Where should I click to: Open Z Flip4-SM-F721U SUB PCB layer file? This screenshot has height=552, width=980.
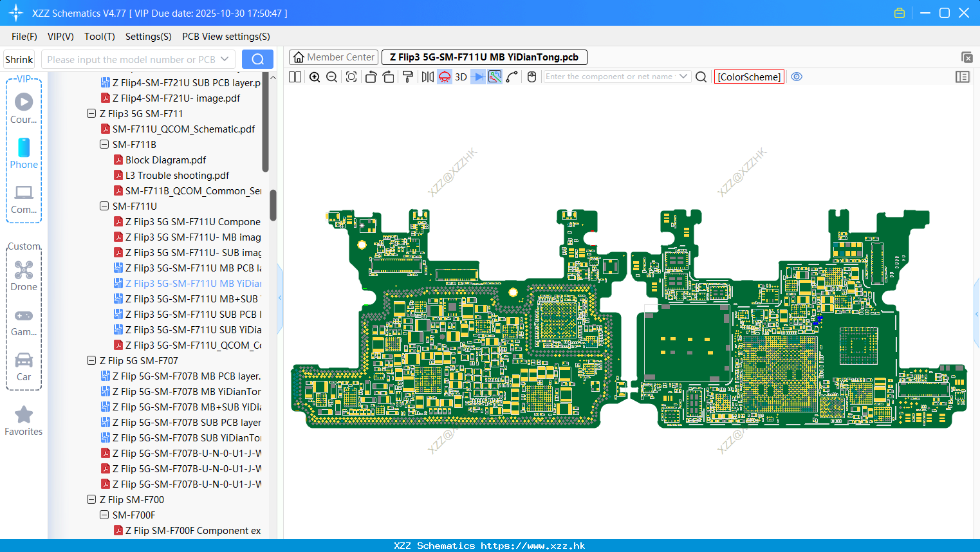coord(187,82)
